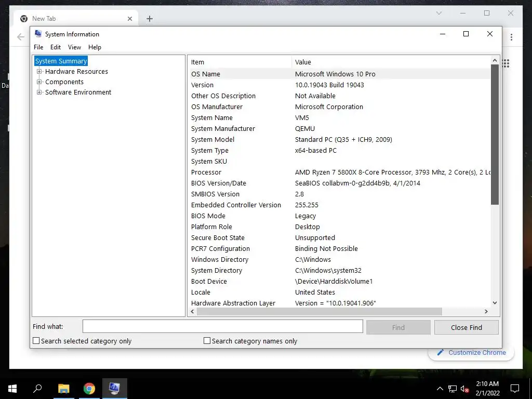Open File Explorer from the taskbar
This screenshot has width=532, height=399.
63,389
